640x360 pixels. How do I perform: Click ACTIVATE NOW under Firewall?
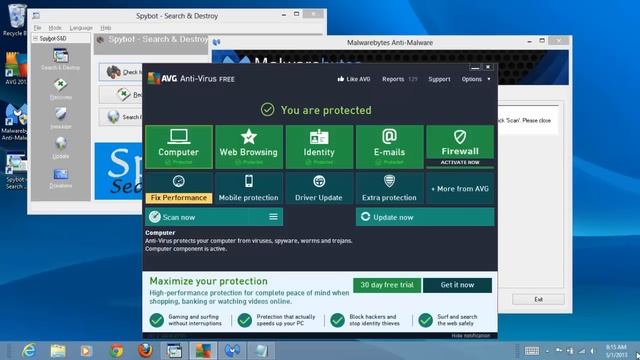click(x=460, y=162)
